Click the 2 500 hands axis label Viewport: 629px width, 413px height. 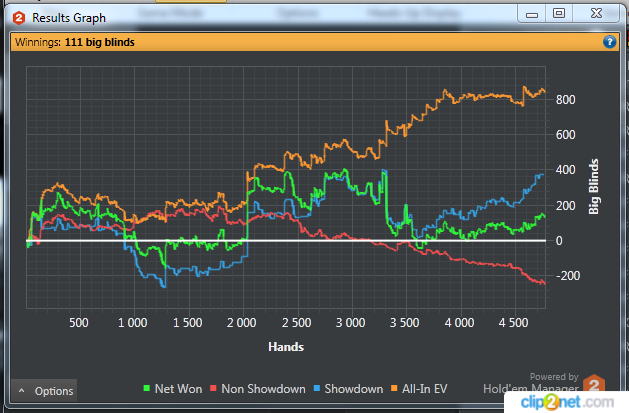click(296, 323)
